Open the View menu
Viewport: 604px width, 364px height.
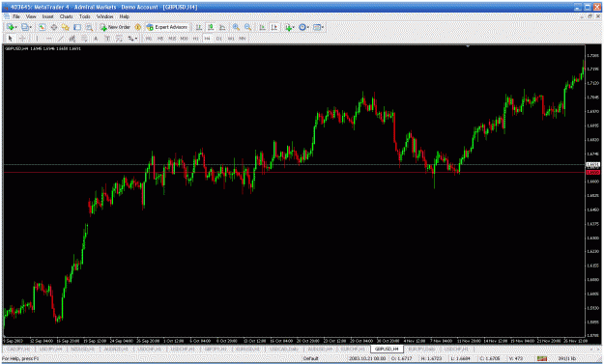click(x=31, y=16)
